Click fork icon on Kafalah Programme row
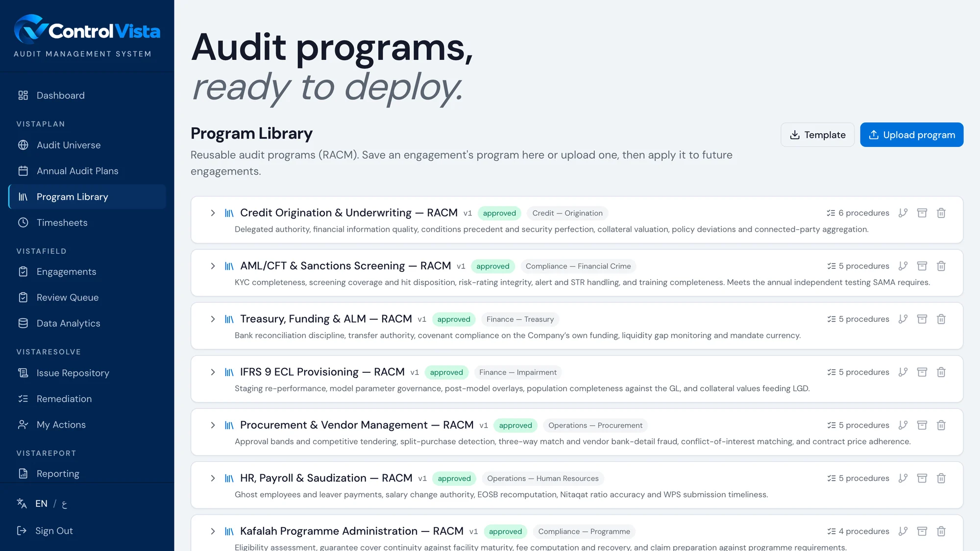The height and width of the screenshot is (551, 980). [903, 531]
